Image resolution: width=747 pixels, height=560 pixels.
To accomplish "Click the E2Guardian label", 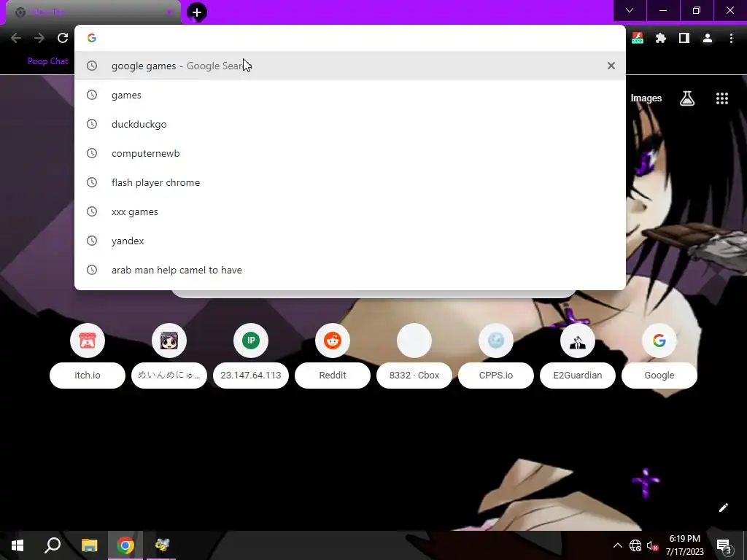I will coord(578,376).
